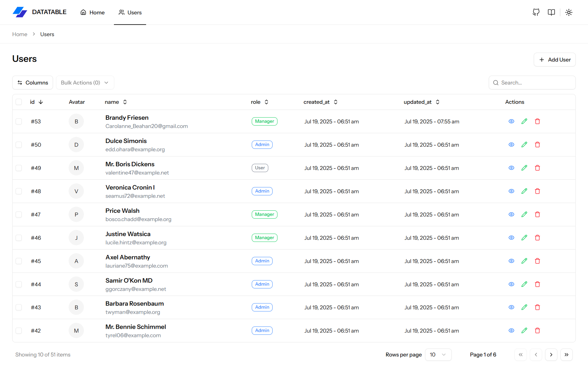588x376 pixels.
Task: Expand Bulk Actions dropdown
Action: point(85,83)
